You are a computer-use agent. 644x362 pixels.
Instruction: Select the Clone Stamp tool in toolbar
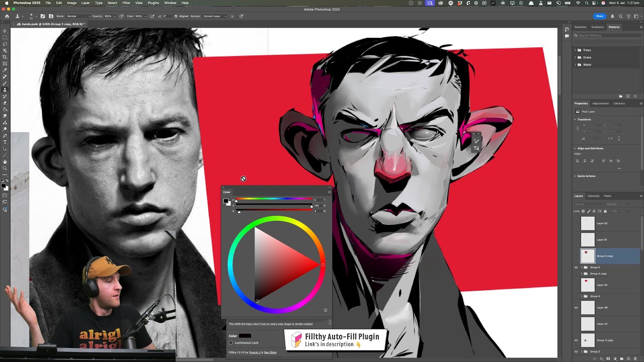(5, 90)
